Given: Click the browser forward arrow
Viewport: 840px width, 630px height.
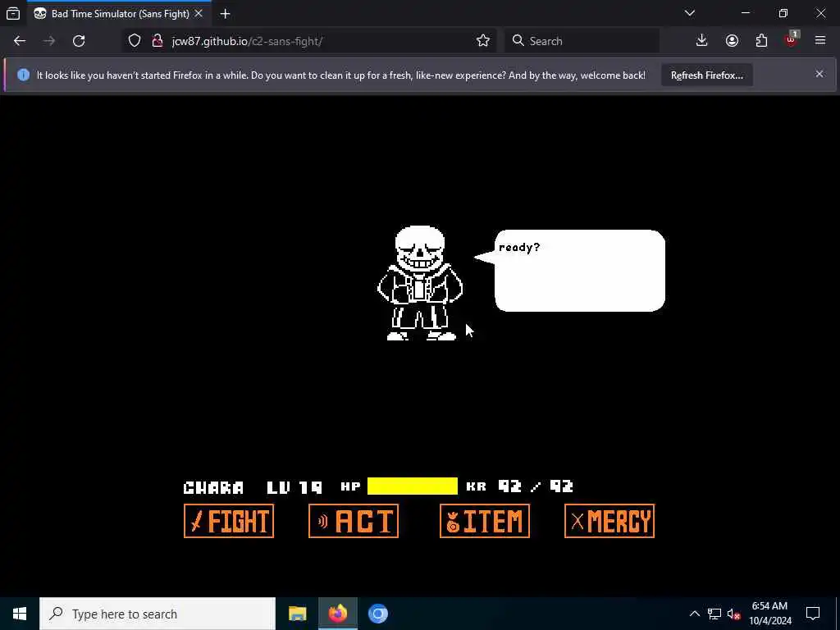Looking at the screenshot, I should pyautogui.click(x=49, y=41).
